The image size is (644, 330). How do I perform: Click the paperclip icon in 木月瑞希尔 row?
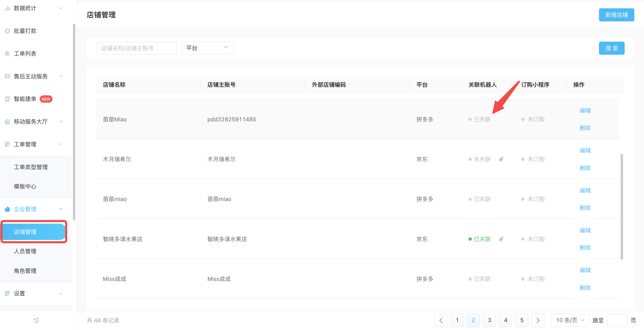click(501, 159)
